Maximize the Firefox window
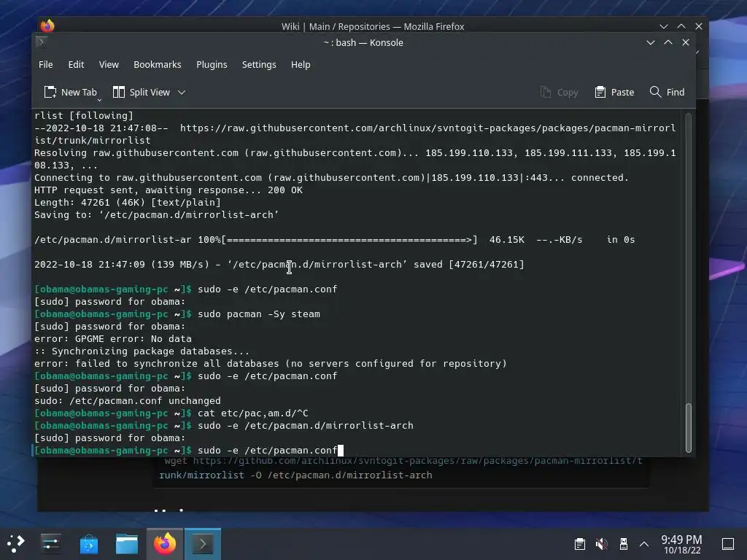The width and height of the screenshot is (747, 560). (x=681, y=26)
